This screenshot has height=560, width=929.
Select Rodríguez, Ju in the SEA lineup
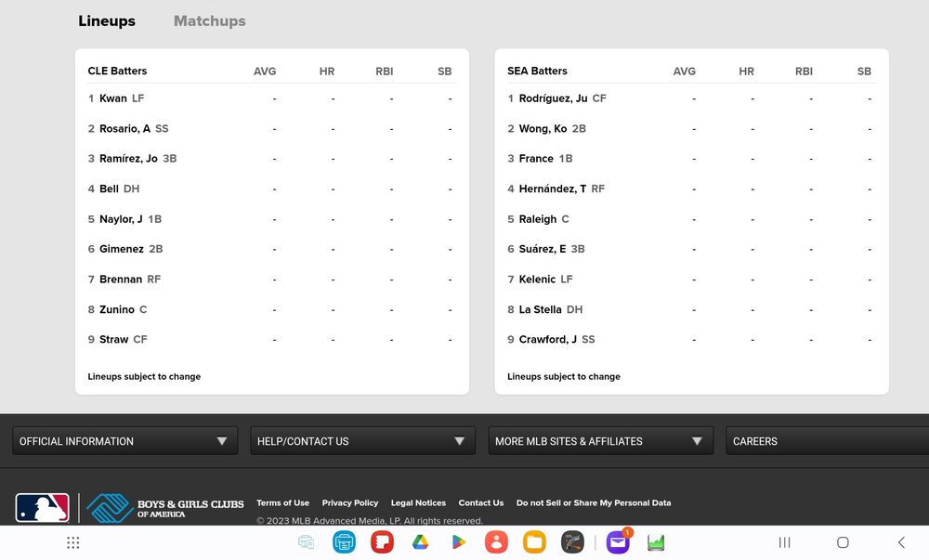click(x=554, y=98)
